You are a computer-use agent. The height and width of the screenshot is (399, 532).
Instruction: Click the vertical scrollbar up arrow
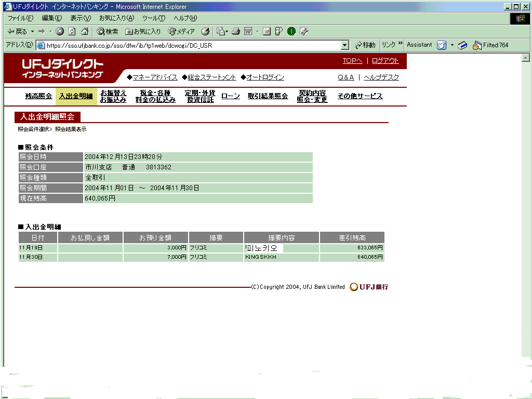click(x=525, y=58)
